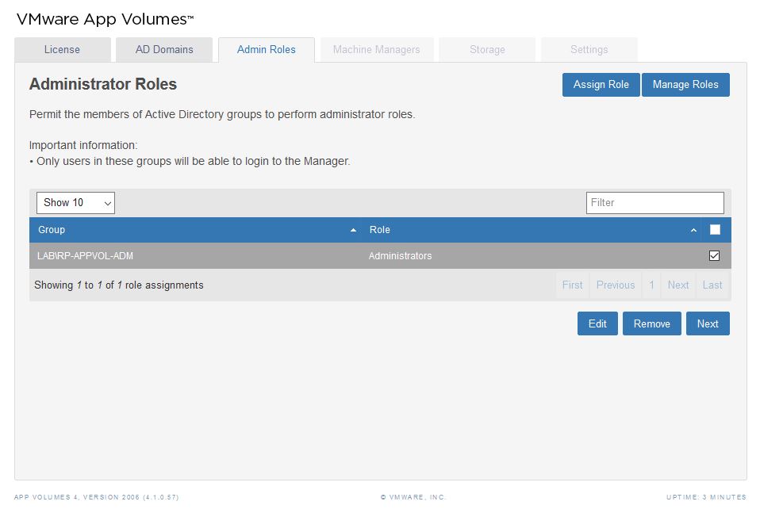Viewport: 783px width, 532px height.
Task: Click the Uptime: 3 minutes footer text
Action: 706,497
